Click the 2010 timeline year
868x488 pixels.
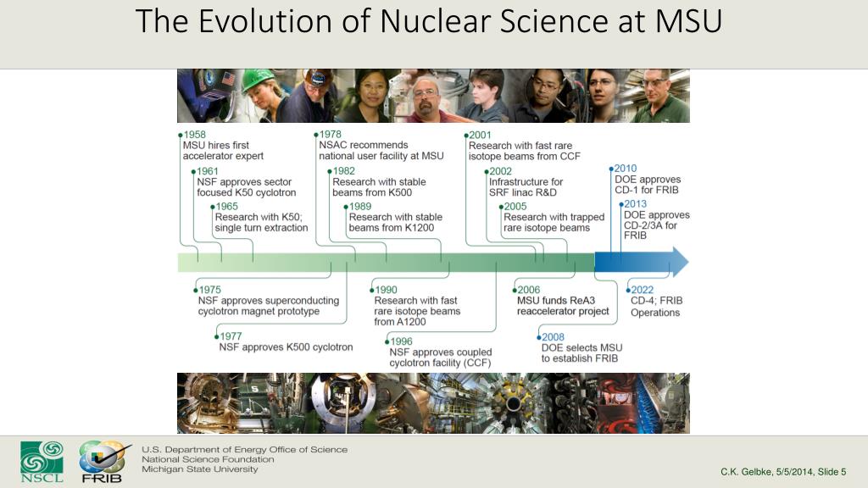626,169
